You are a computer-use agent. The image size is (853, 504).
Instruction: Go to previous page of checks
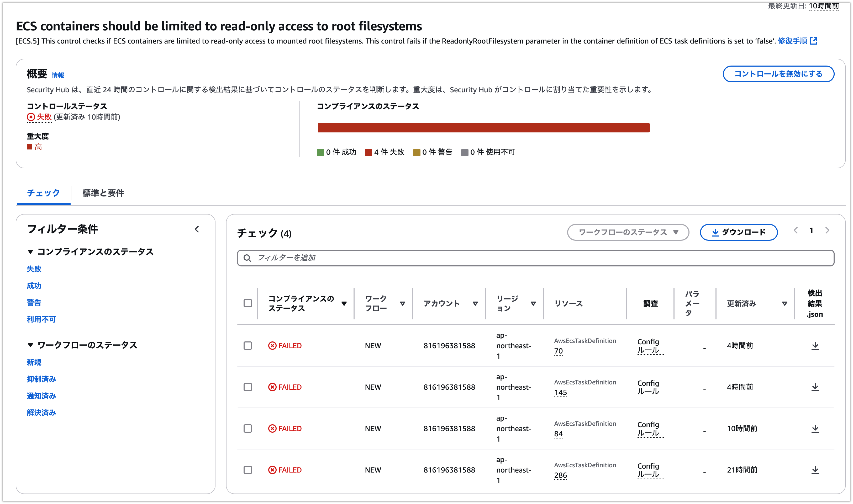[x=796, y=230]
